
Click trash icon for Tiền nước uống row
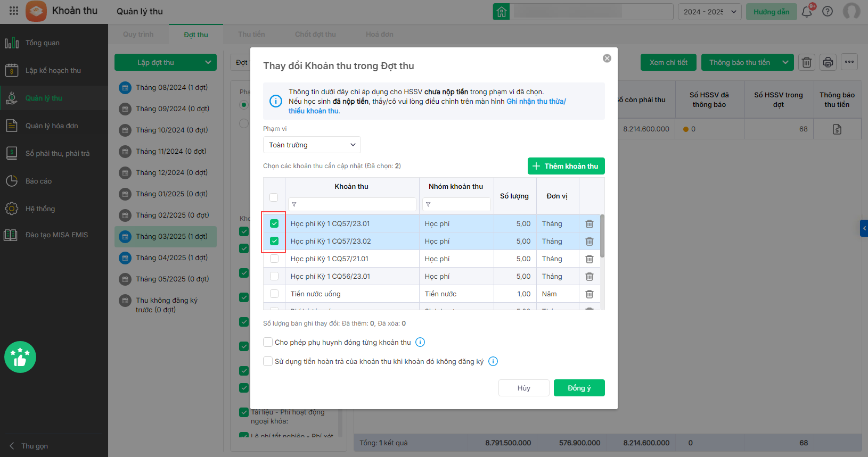tap(589, 294)
